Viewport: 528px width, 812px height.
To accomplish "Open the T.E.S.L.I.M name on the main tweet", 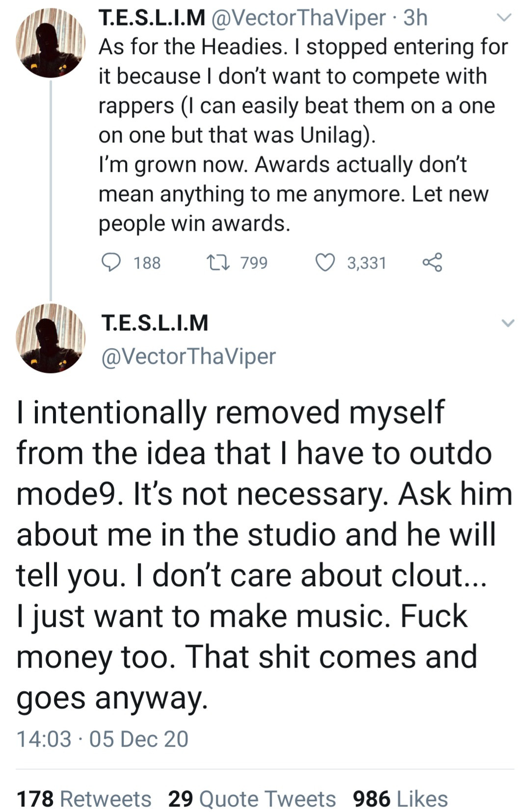I will pyautogui.click(x=155, y=323).
